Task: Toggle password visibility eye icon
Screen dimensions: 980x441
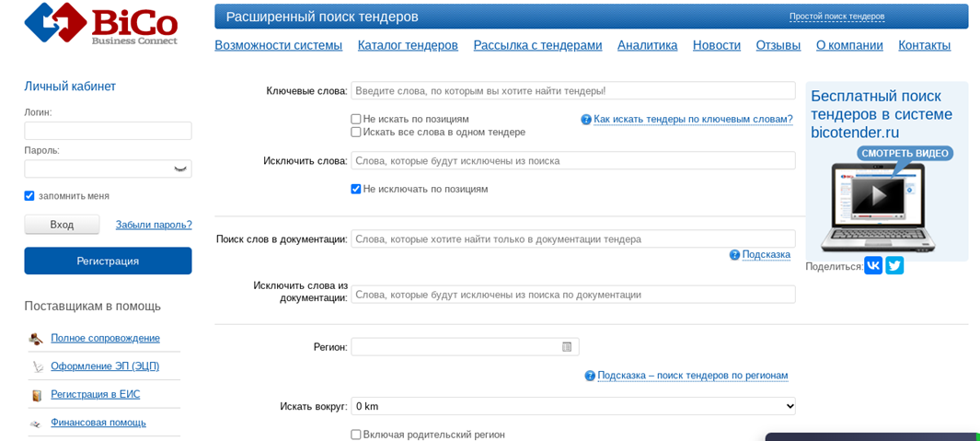Action: [x=180, y=168]
